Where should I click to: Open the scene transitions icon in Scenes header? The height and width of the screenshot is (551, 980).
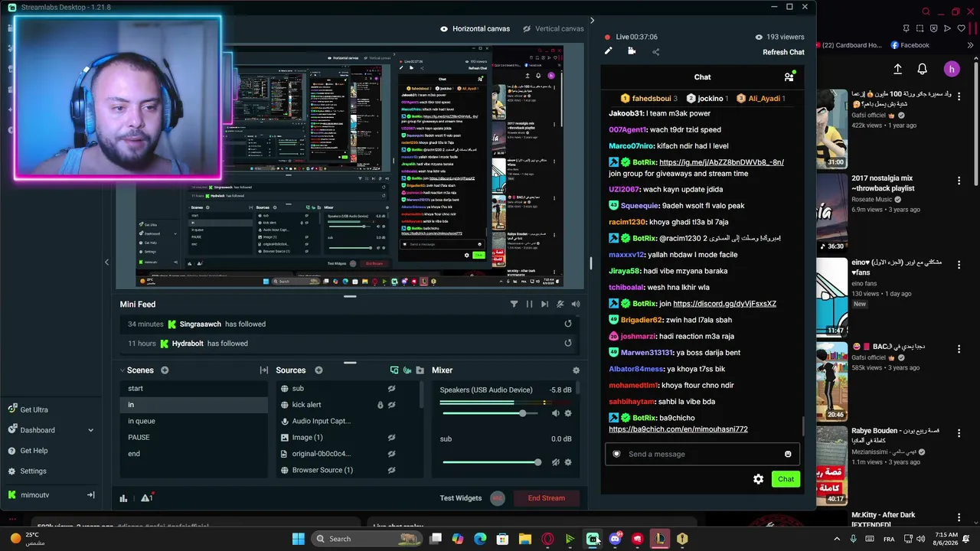click(x=264, y=370)
